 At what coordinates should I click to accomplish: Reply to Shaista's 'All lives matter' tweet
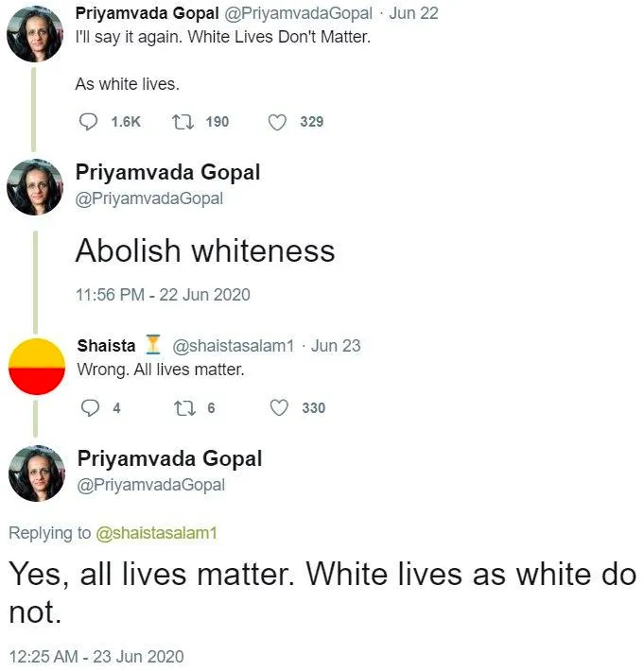click(91, 408)
